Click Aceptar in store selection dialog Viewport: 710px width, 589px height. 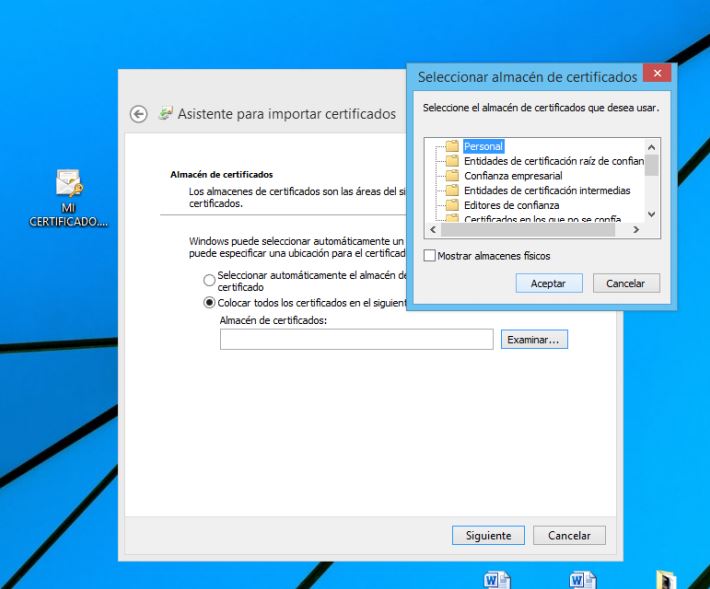549,283
